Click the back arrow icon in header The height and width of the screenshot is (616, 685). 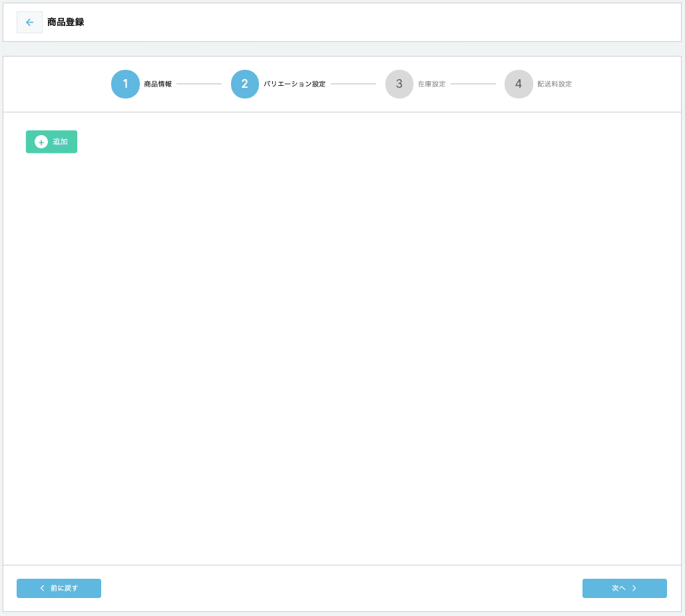[29, 23]
